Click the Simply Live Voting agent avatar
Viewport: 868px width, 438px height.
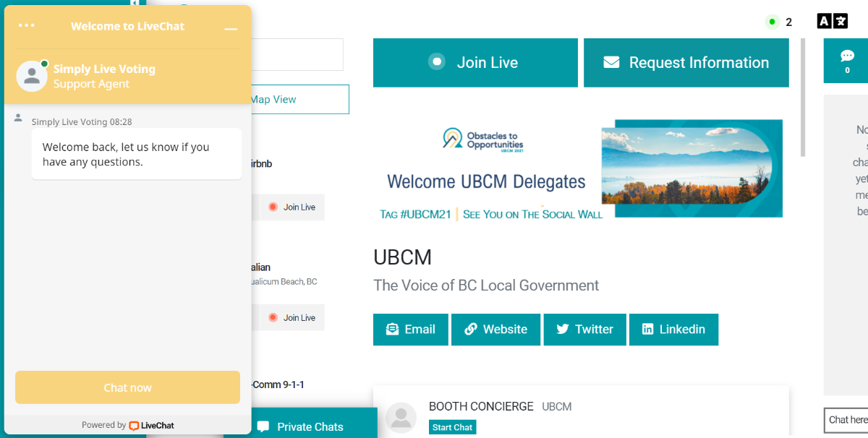32,76
